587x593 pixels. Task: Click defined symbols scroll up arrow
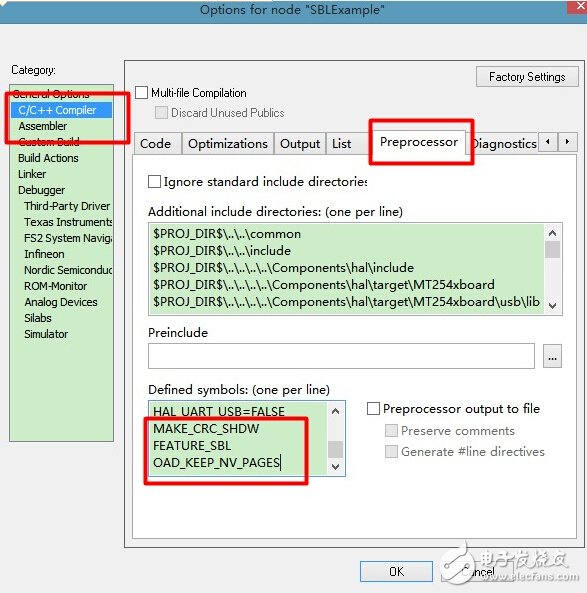335,411
